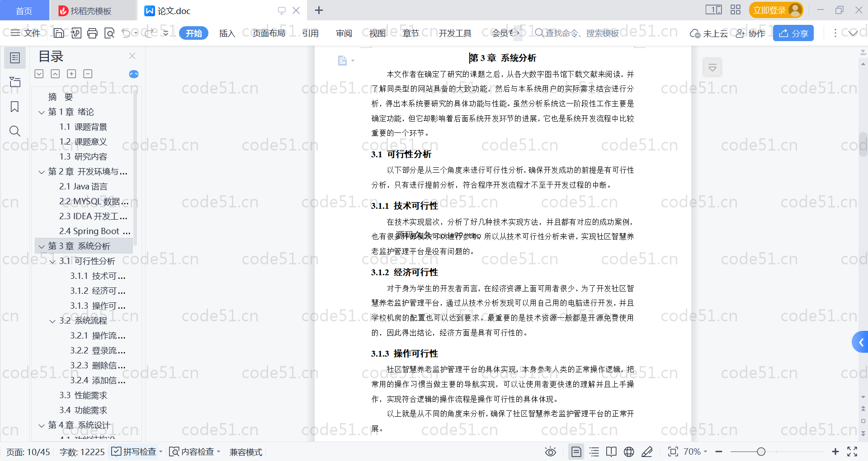
Task: Switch to the 首页 tab
Action: tap(24, 10)
